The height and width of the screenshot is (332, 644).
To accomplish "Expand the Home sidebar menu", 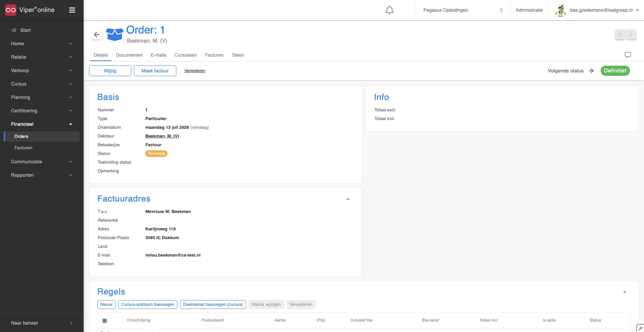I will (x=42, y=44).
